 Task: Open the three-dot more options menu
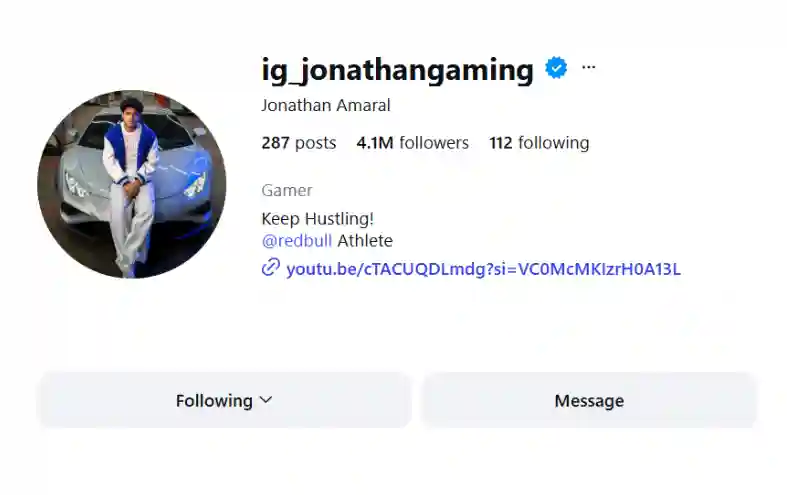588,67
